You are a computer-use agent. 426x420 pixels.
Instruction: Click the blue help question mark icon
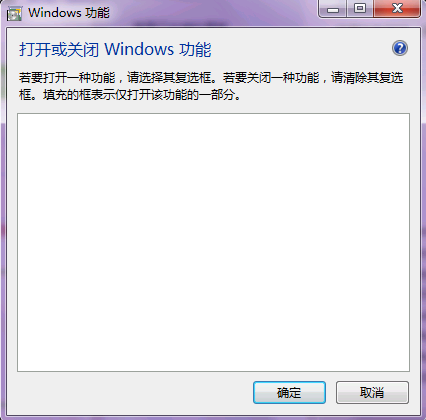click(x=400, y=48)
